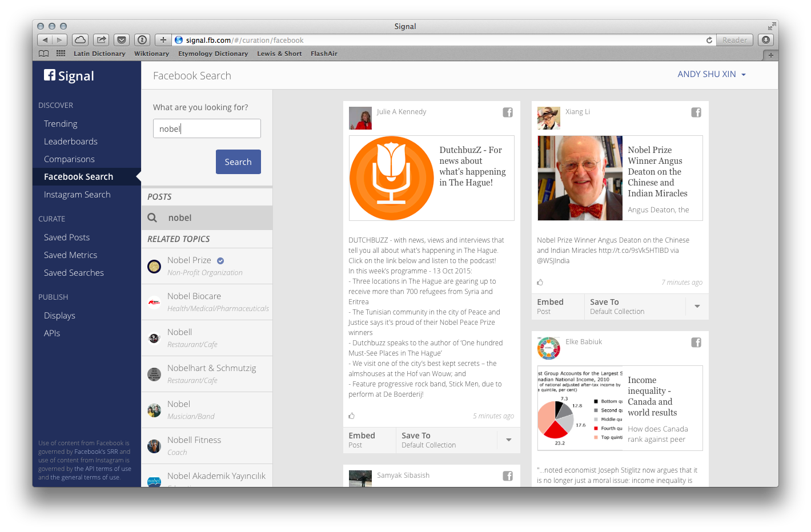This screenshot has width=811, height=532.
Task: Click Safari back arrow button
Action: (45, 40)
